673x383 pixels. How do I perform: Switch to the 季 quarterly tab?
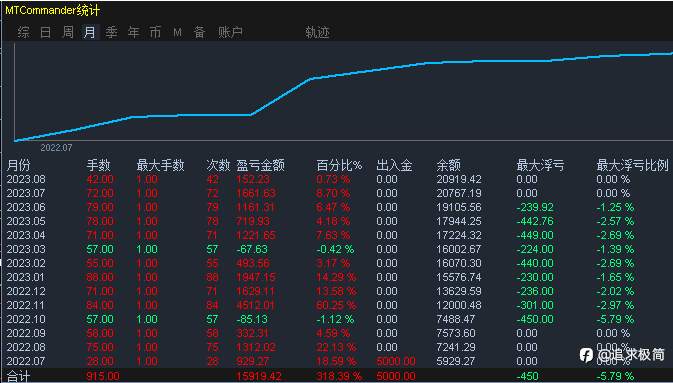pyautogui.click(x=112, y=32)
